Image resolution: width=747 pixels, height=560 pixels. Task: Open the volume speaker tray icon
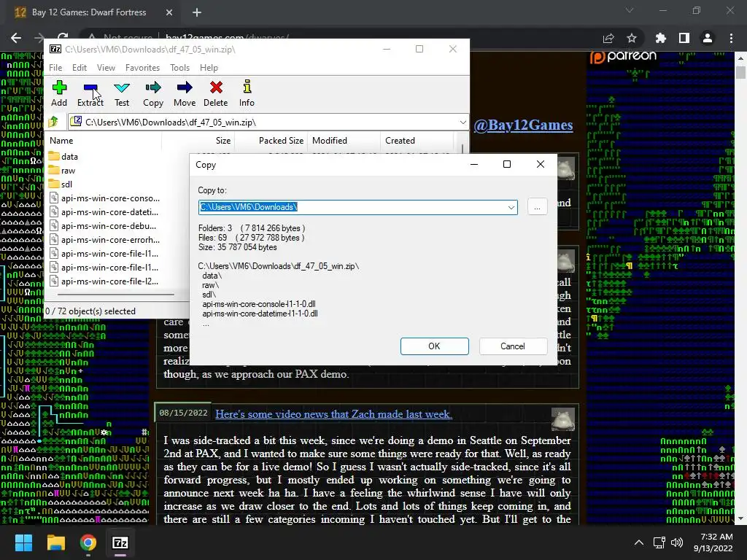676,542
